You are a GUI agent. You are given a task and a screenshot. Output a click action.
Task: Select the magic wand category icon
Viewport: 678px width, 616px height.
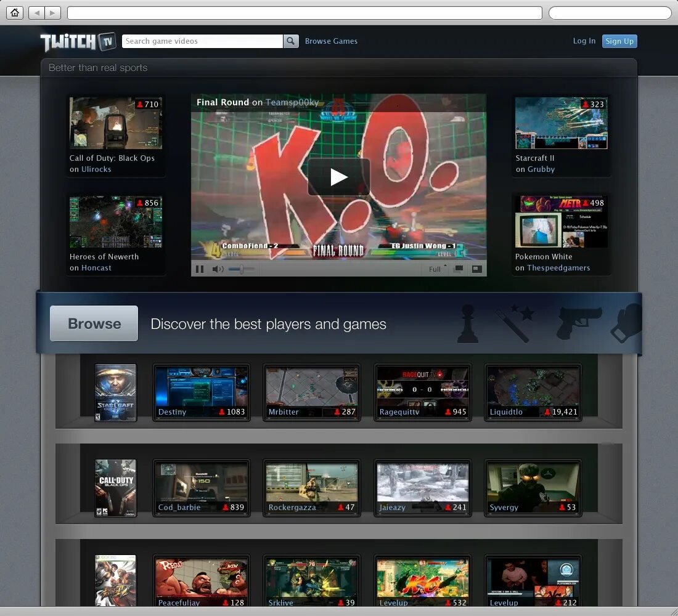coord(515,323)
